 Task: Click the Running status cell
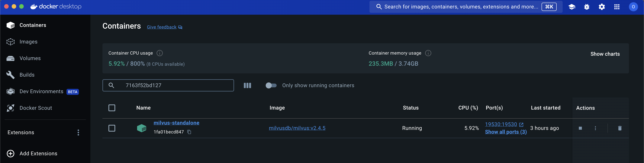click(x=412, y=128)
